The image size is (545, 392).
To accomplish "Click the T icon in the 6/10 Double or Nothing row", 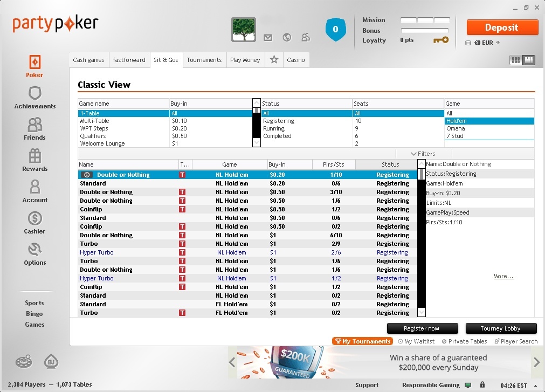I will point(182,235).
